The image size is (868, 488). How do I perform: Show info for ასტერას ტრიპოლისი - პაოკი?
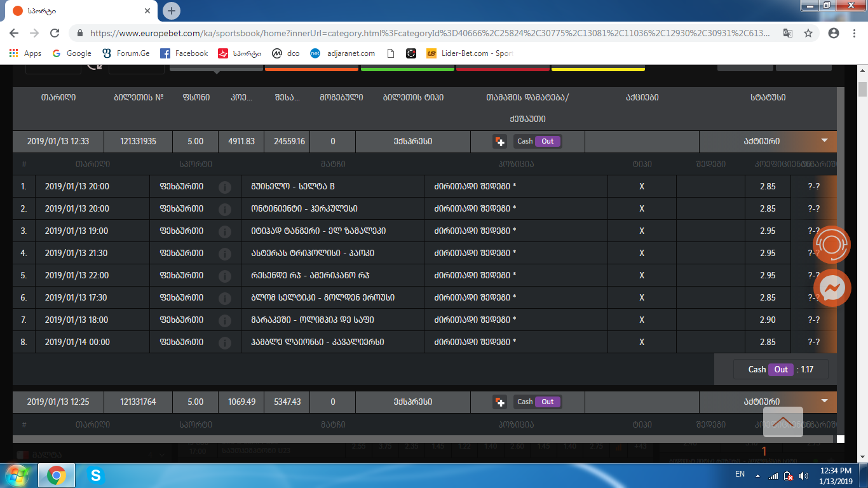coord(224,254)
